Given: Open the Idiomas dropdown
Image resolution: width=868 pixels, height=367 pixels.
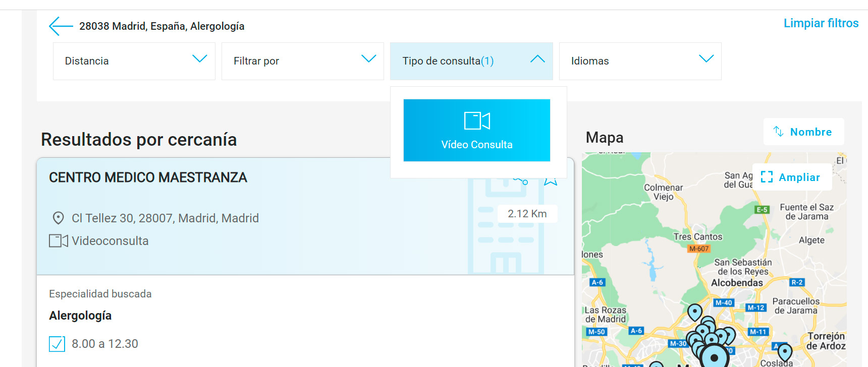Looking at the screenshot, I should click(x=640, y=61).
